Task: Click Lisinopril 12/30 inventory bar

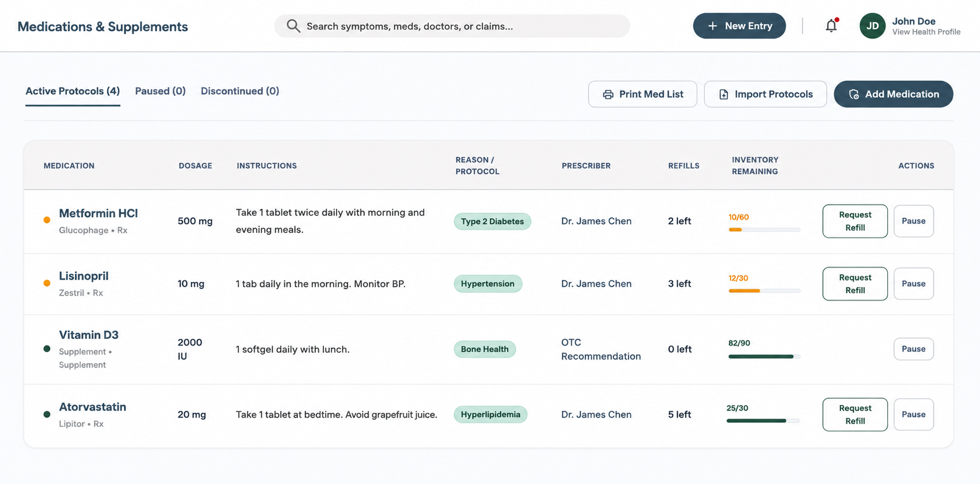Action: pyautogui.click(x=764, y=291)
